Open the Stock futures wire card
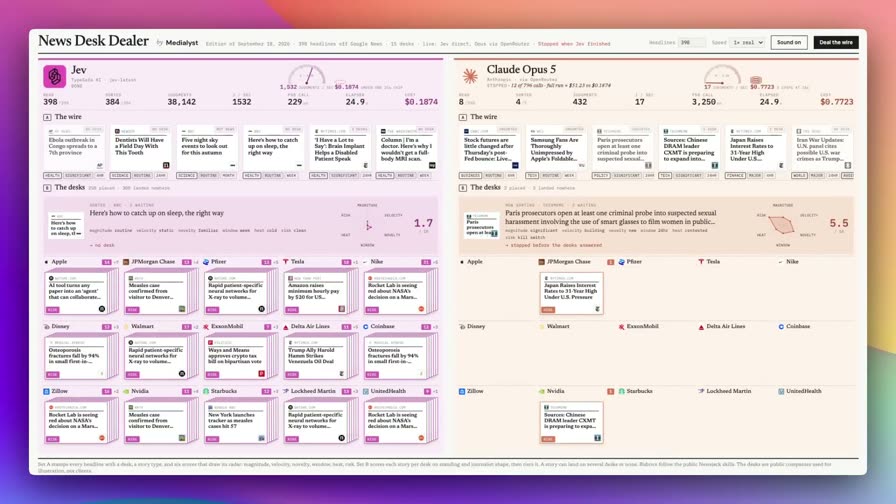This screenshot has height=504, width=896. 490,147
